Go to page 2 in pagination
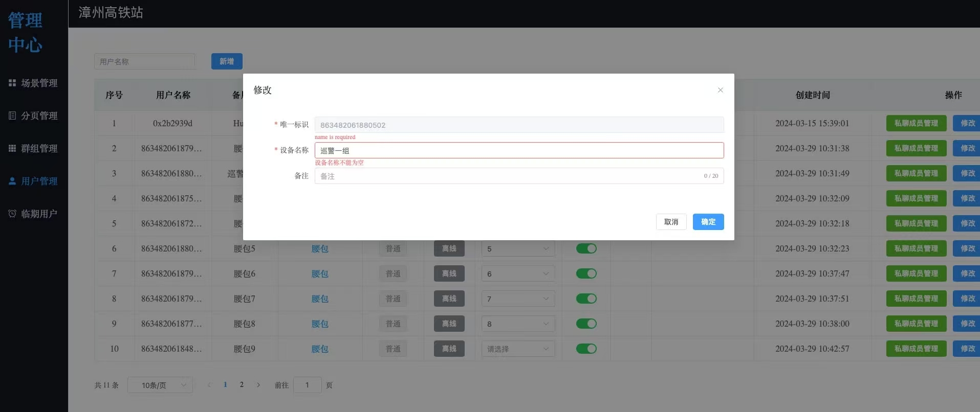980x412 pixels. (242, 384)
